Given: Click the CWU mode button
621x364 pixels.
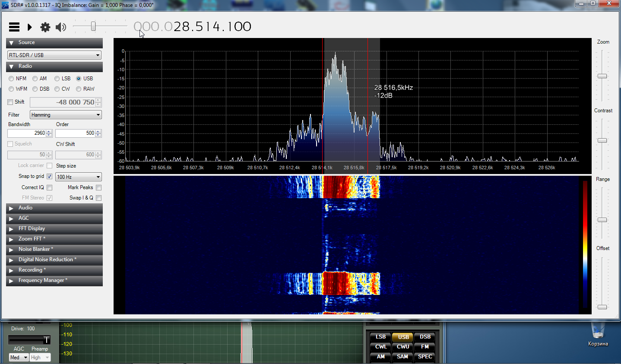Looking at the screenshot, I should (x=403, y=347).
